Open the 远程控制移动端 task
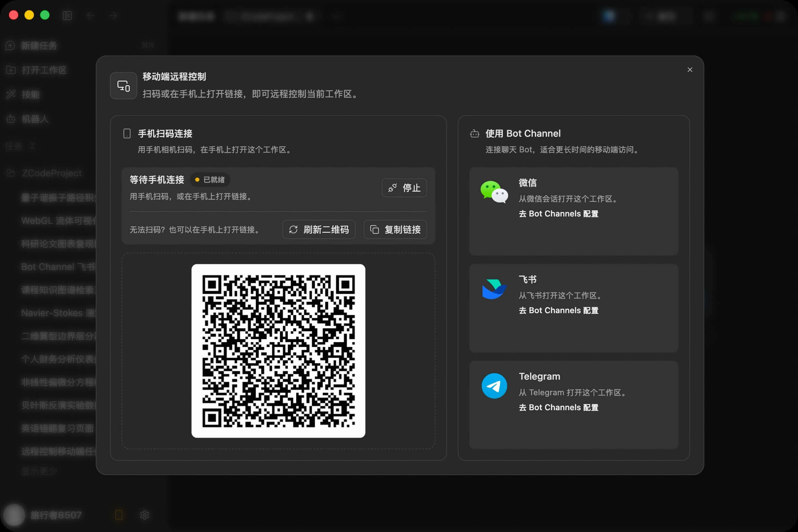 [58, 451]
